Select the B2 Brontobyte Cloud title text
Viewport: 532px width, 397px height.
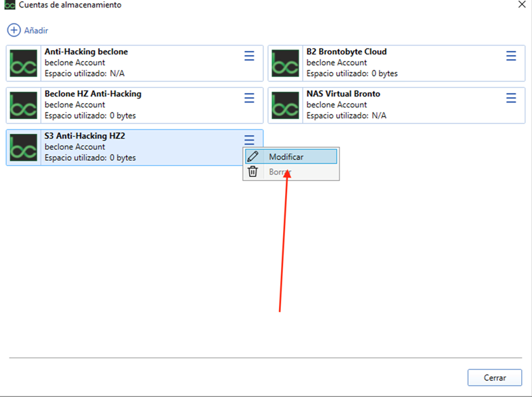coord(346,52)
